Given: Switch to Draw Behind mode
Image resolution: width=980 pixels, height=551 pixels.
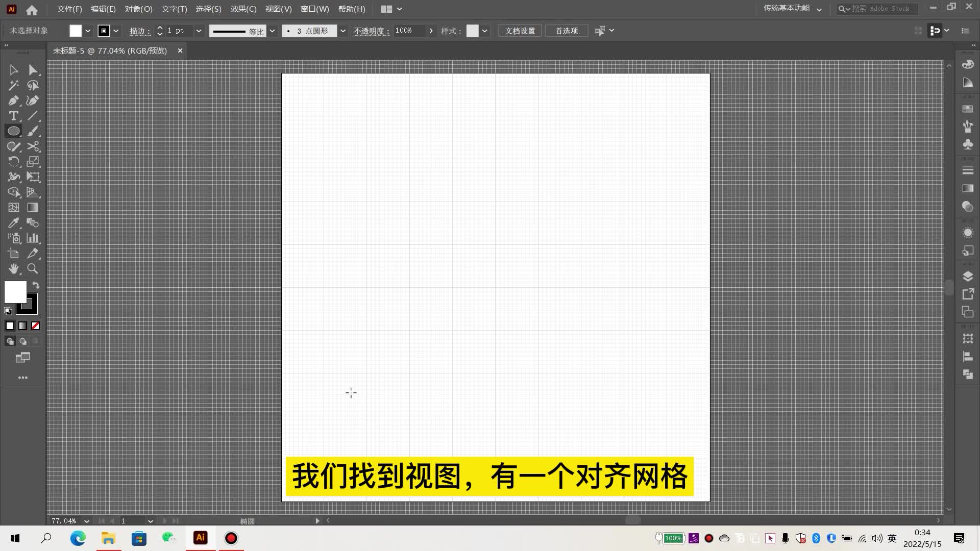Looking at the screenshot, I should coord(23,341).
